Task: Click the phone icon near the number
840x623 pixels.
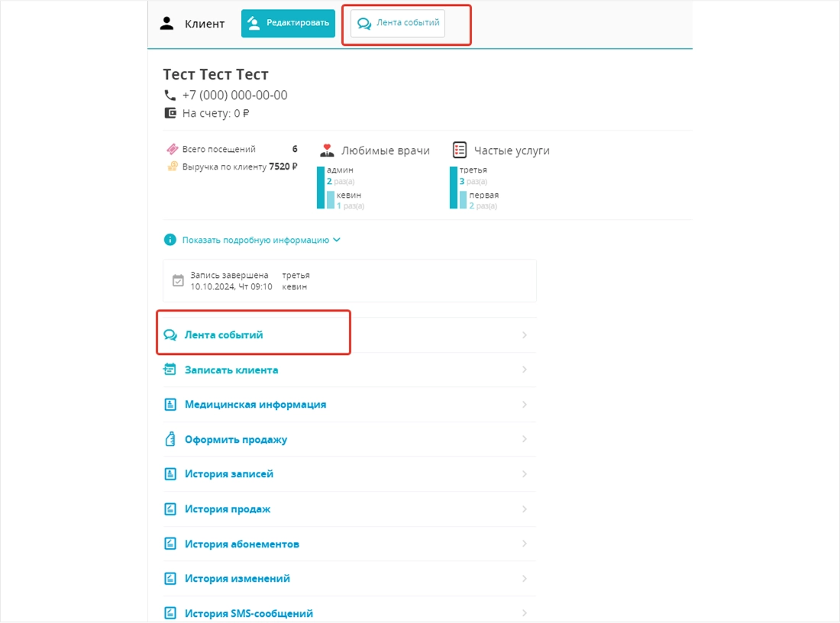Action: 170,95
